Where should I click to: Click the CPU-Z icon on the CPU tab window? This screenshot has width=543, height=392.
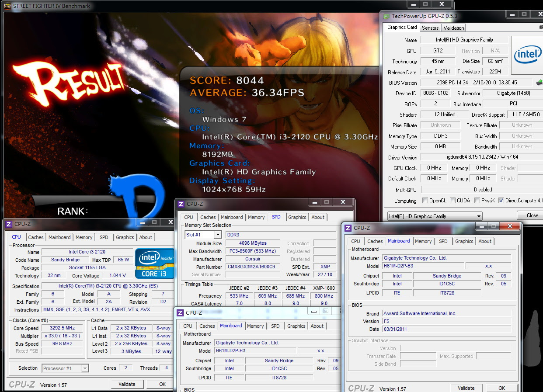[9, 224]
